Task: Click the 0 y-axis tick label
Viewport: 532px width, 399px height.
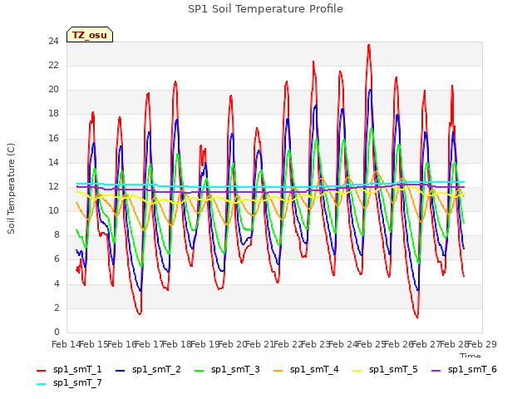Action: tap(57, 332)
